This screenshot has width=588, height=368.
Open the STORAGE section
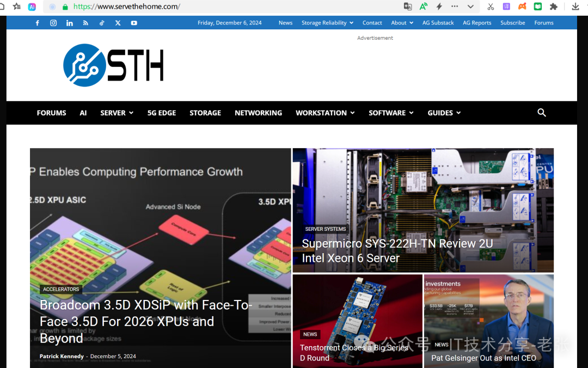[x=205, y=113]
